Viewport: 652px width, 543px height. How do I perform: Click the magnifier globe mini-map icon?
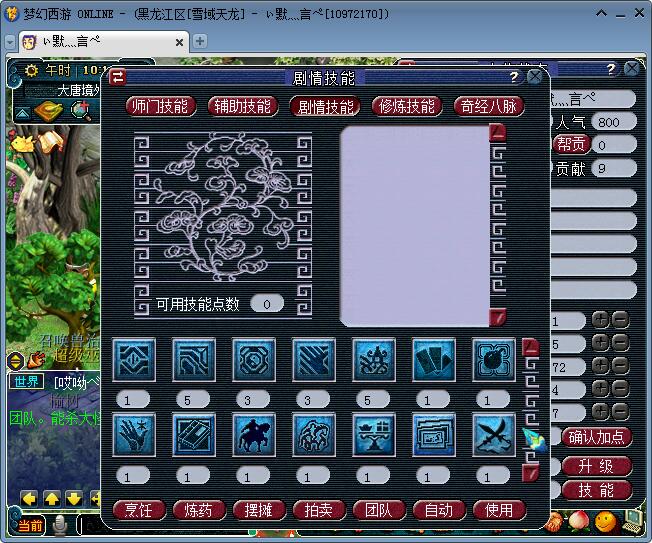(x=81, y=110)
